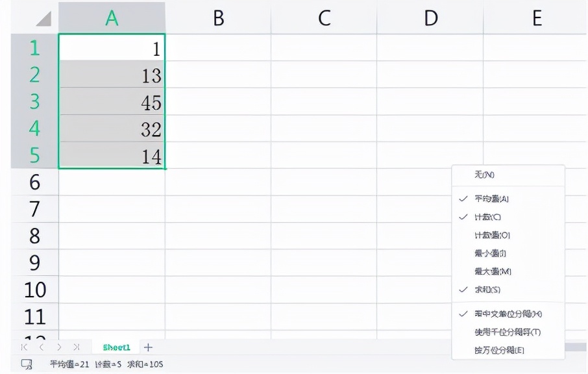Image resolution: width=588 pixels, height=374 pixels.
Task: Choose 无(N) in the context menu
Action: (x=484, y=175)
